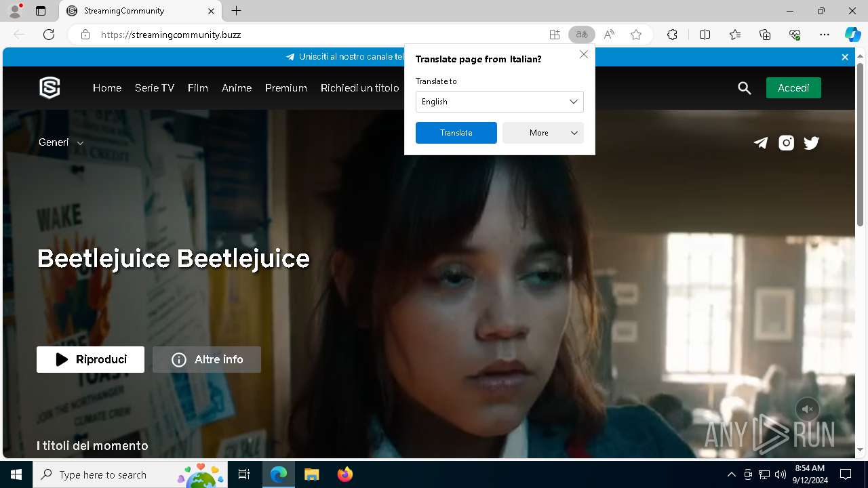Viewport: 868px width, 488px height.
Task: Open the Collections icon
Action: tap(765, 35)
